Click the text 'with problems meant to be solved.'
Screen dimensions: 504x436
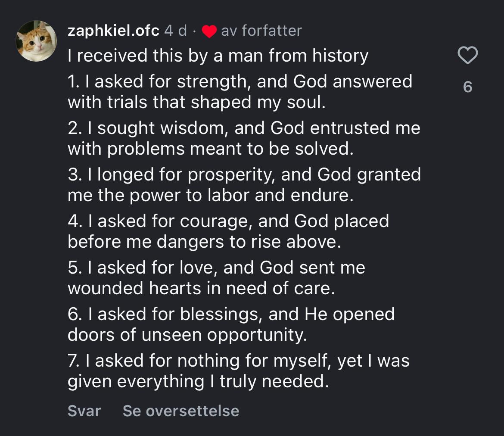(x=211, y=149)
